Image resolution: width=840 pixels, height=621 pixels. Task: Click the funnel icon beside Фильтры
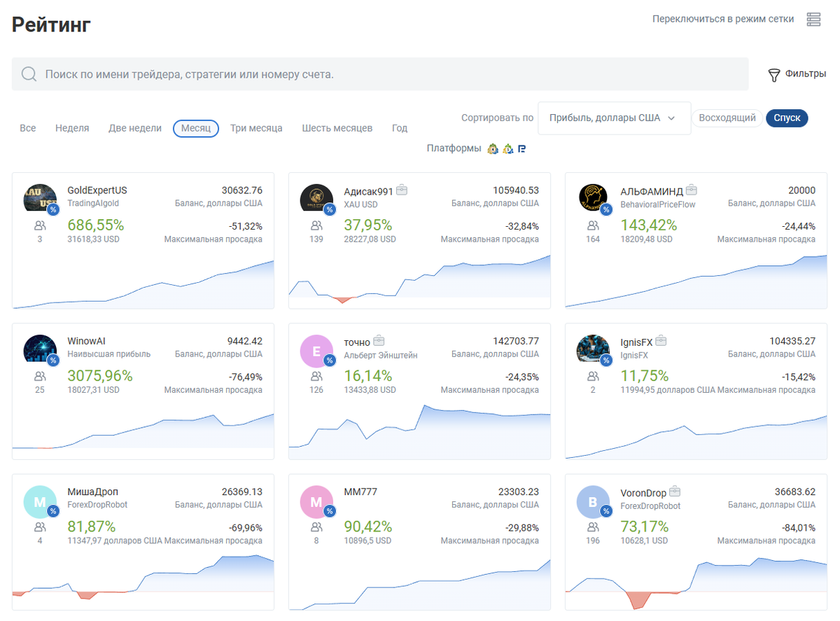[x=774, y=75]
